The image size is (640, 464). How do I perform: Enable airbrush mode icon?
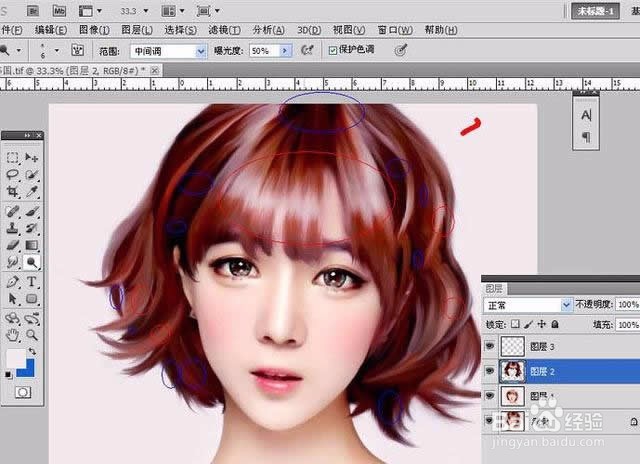pyautogui.click(x=307, y=50)
